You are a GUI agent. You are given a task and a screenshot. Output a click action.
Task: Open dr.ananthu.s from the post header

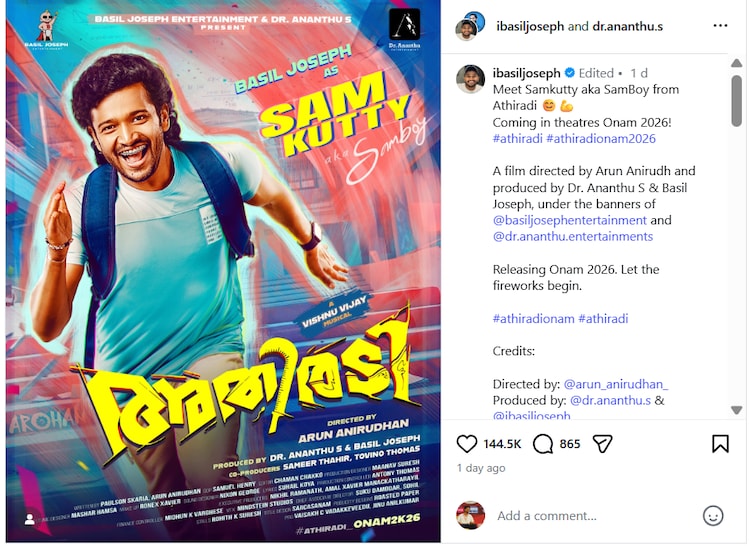coord(628,26)
